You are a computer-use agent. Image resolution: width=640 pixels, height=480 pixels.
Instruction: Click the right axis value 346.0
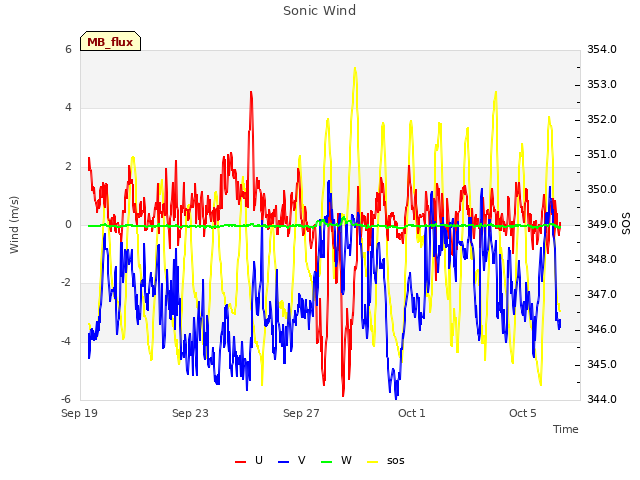point(602,329)
